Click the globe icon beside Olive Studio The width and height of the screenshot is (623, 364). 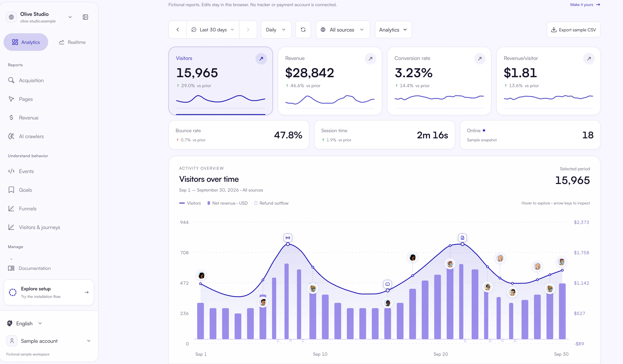[x=11, y=17]
